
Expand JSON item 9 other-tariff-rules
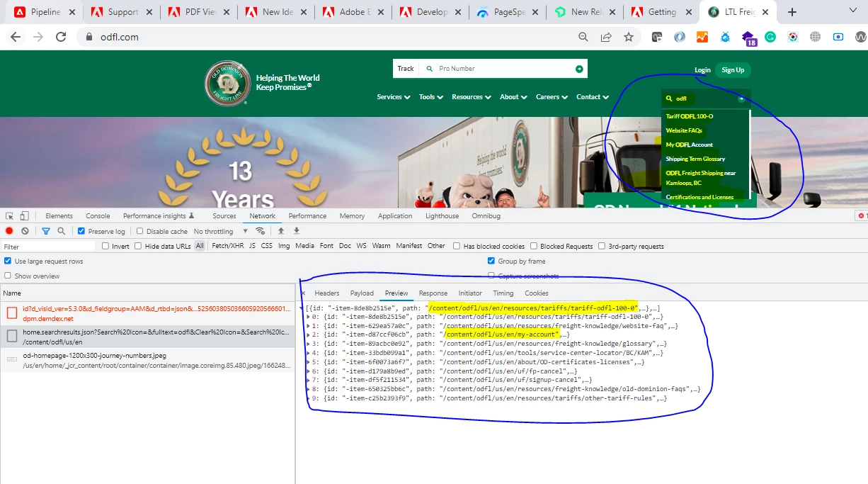(x=308, y=398)
